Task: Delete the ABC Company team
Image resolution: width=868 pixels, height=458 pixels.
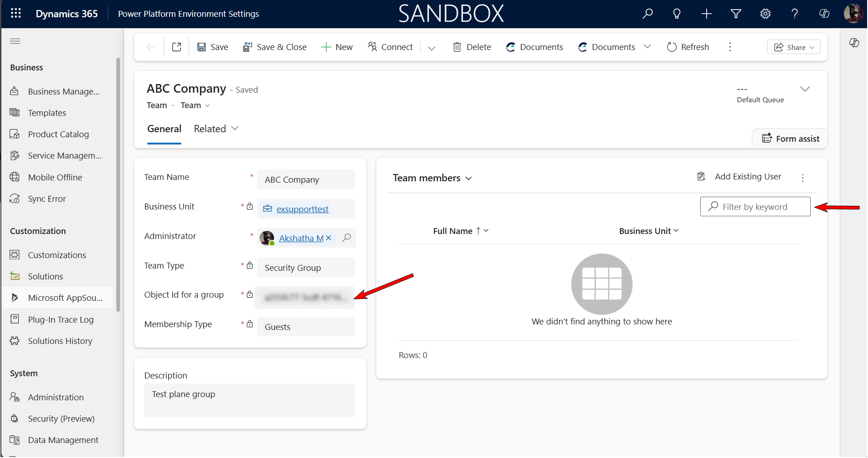Action: (x=472, y=47)
